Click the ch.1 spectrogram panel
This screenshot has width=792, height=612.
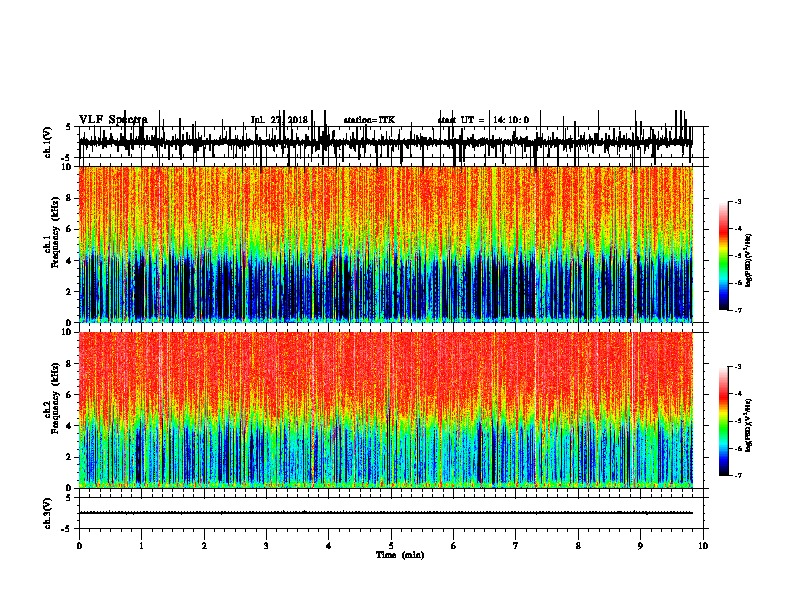386,244
